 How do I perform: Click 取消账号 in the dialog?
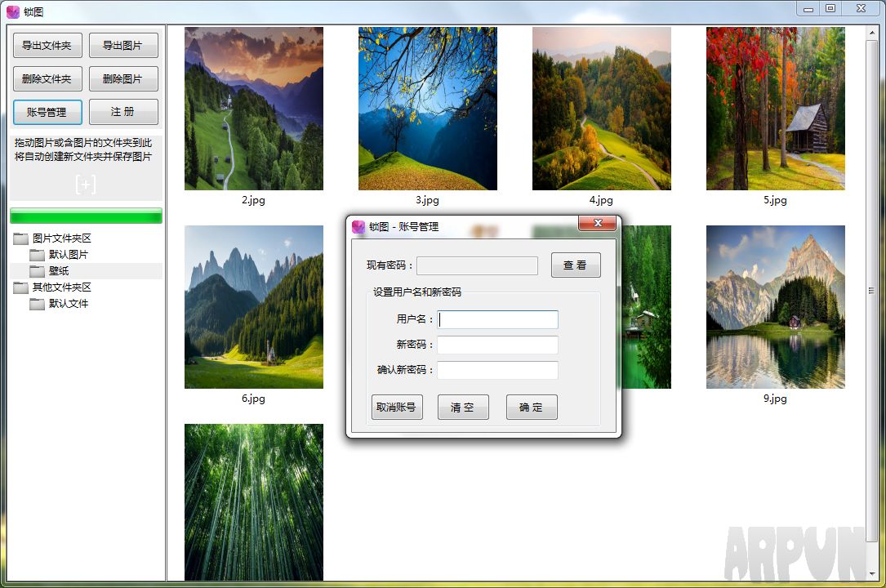pos(397,407)
